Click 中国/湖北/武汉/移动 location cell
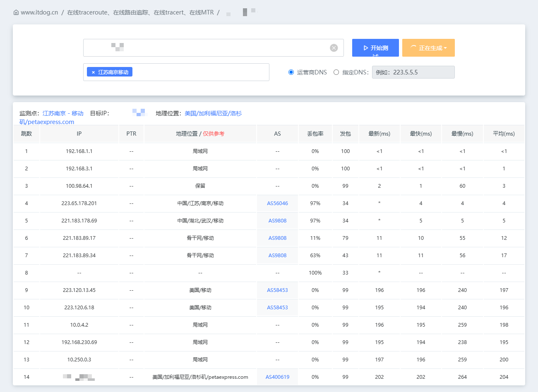The height and width of the screenshot is (392, 538). 200,221
